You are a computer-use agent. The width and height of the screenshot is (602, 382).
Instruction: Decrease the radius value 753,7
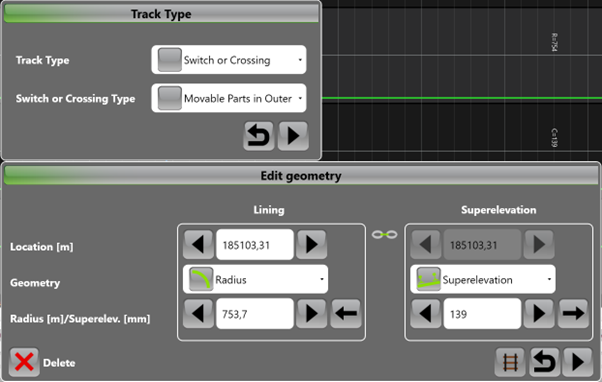198,314
